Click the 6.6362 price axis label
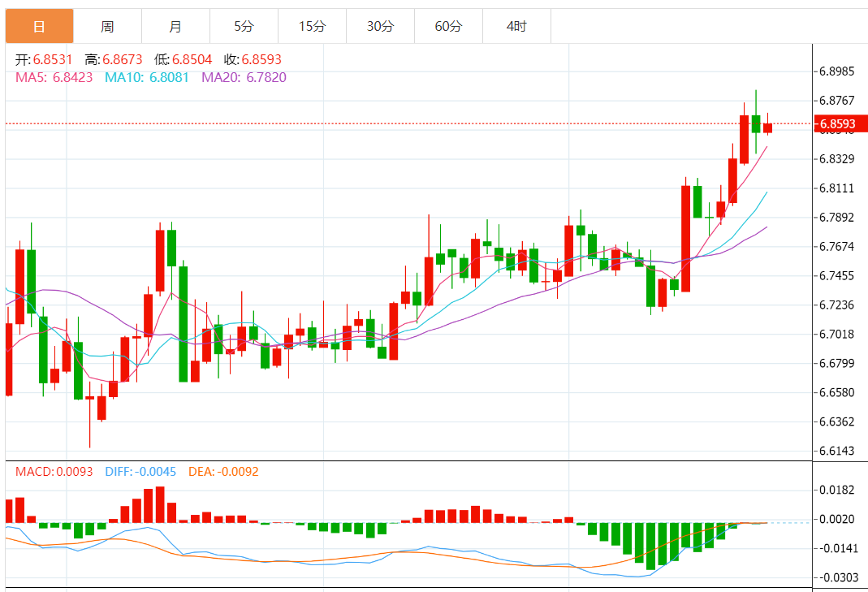 pyautogui.click(x=837, y=421)
